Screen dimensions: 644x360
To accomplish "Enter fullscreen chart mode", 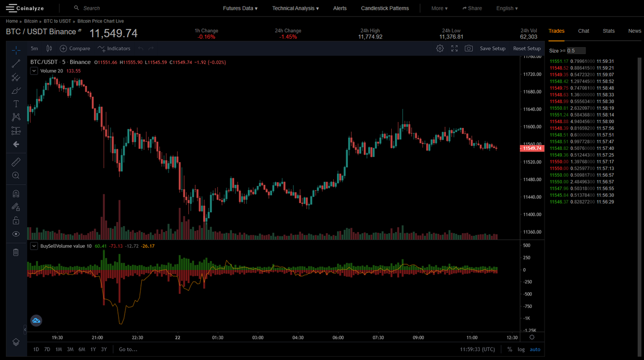I will point(454,48).
